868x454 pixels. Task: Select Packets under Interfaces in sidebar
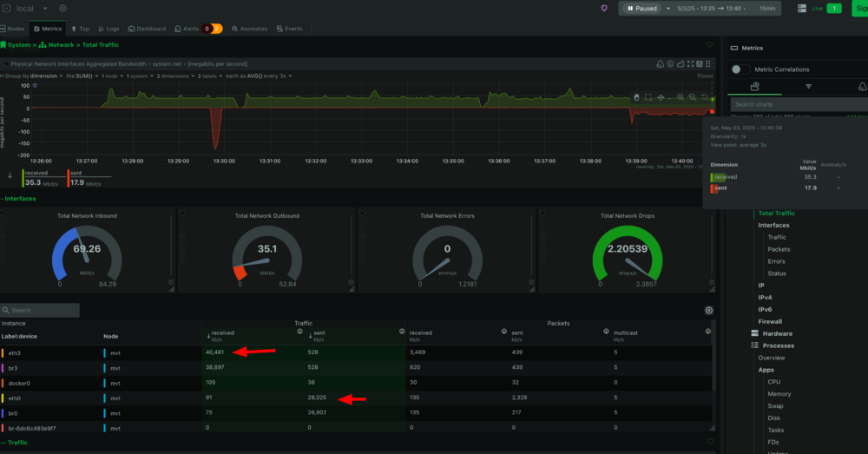coord(779,249)
